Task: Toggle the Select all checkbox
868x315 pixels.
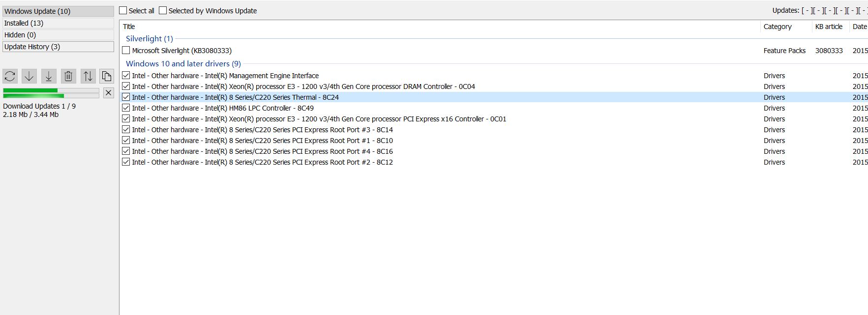Action: 123,10
